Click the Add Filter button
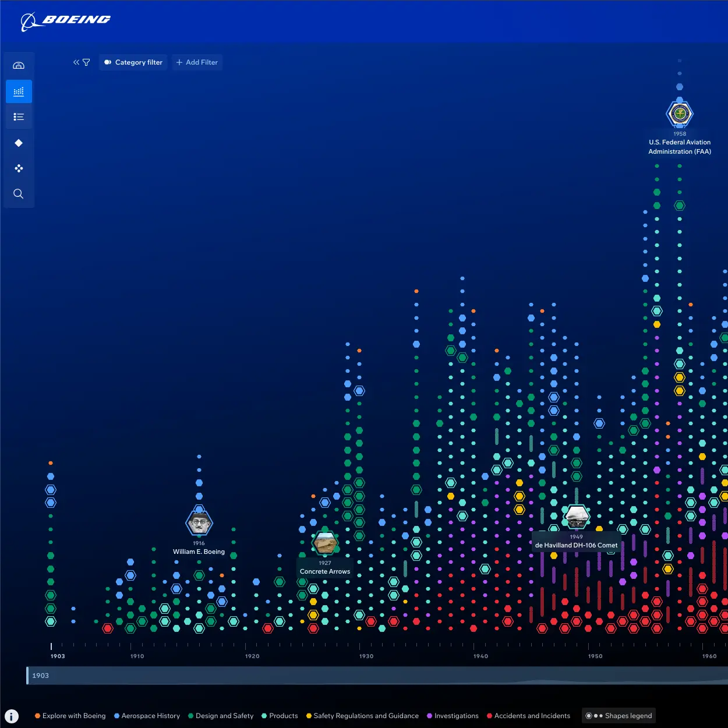Image resolution: width=728 pixels, height=728 pixels. [x=197, y=62]
